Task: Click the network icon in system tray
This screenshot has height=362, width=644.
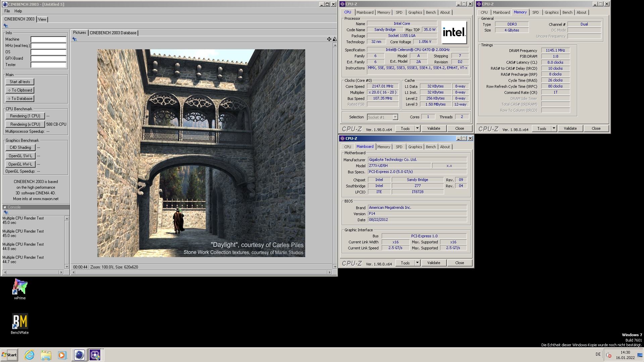Action: coord(640,355)
